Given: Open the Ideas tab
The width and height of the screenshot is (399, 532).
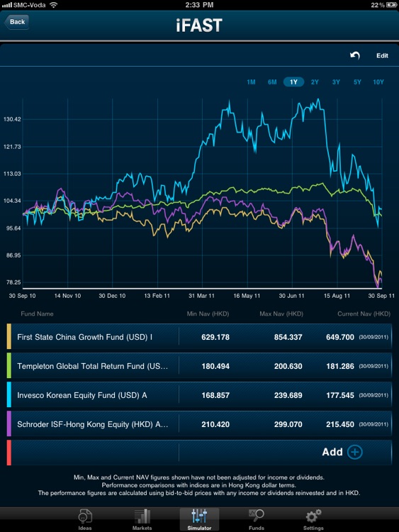Looking at the screenshot, I should 85,519.
